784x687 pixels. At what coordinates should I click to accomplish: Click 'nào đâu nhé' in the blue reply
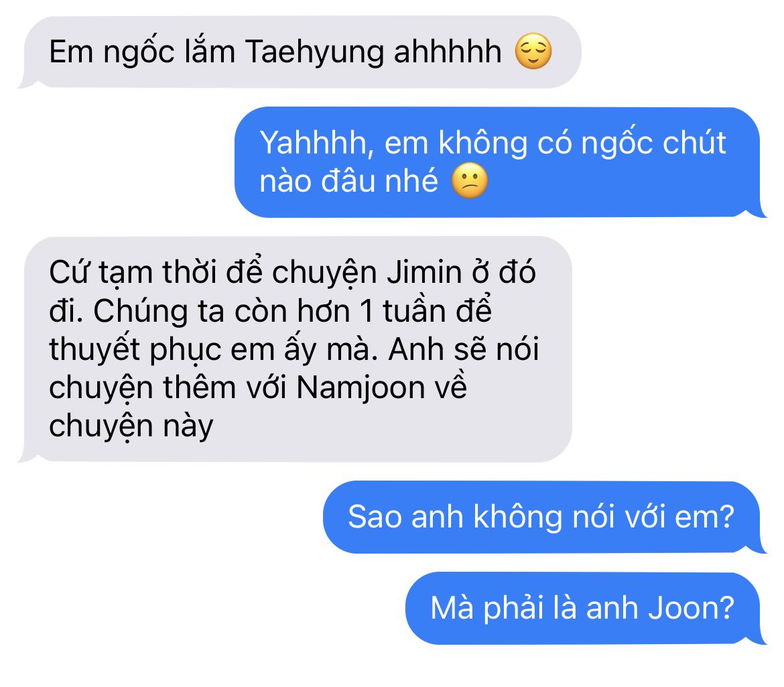[x=348, y=182]
